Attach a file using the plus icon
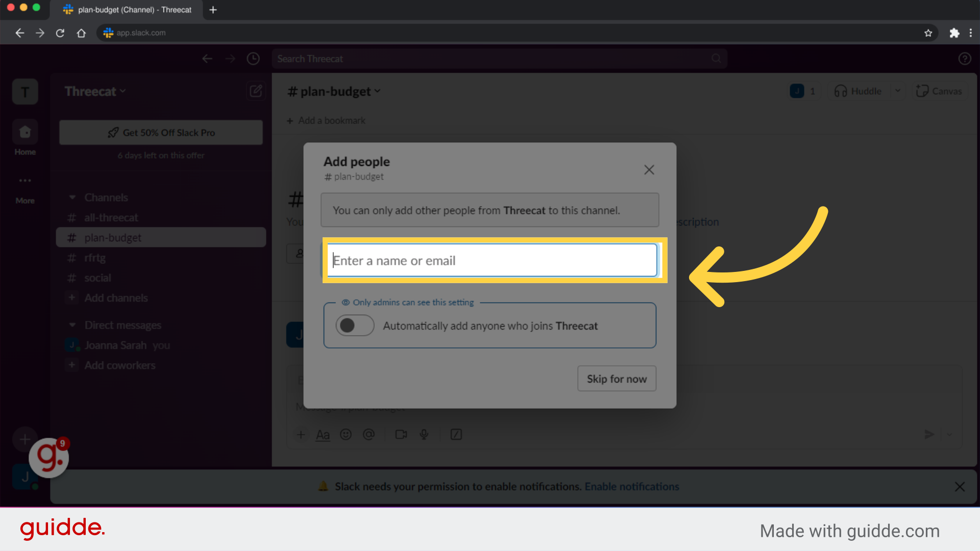 click(x=301, y=435)
